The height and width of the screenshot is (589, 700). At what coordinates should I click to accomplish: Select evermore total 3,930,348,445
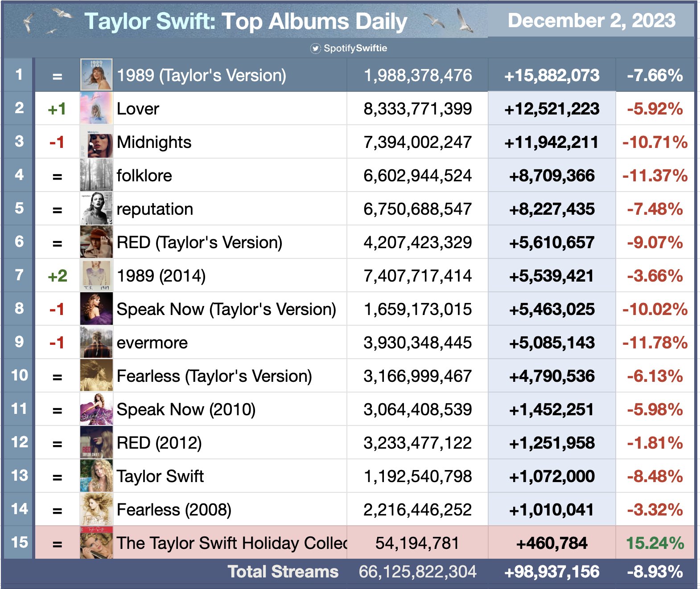coord(418,343)
